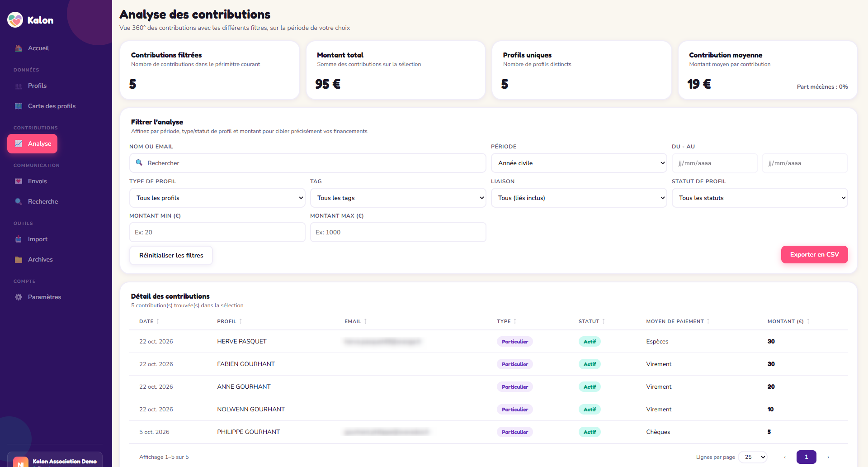Sort the table by Date column arrows
Image resolution: width=868 pixels, height=467 pixels.
click(x=158, y=321)
